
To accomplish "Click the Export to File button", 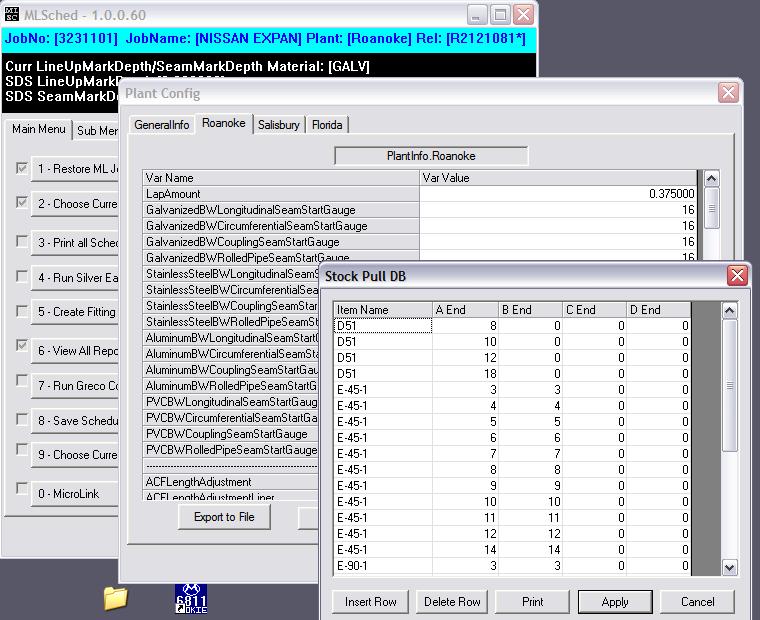I will (x=224, y=517).
